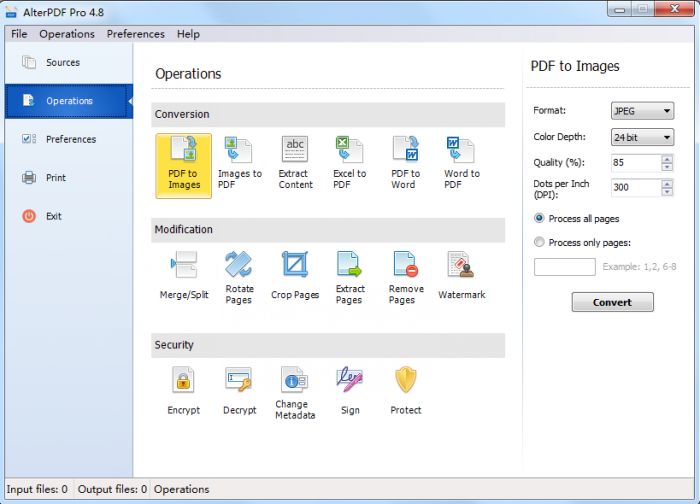The width and height of the screenshot is (700, 504).
Task: Select the PDF to Images operation
Action: [184, 161]
